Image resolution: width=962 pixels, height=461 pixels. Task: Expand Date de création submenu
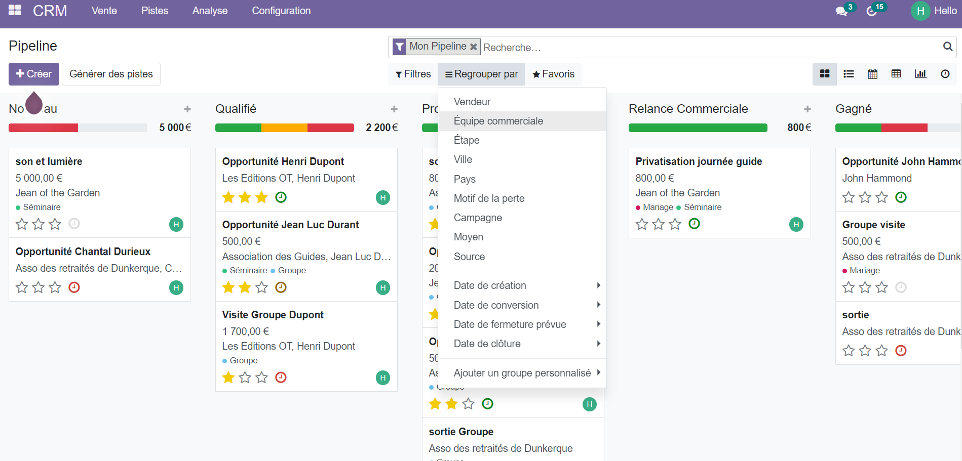522,285
